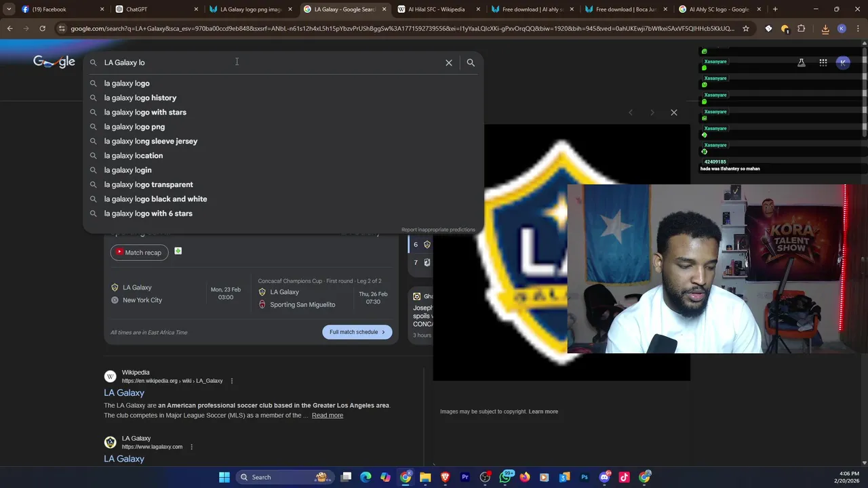Open Chrome three-dot menu
Viewport: 868px width, 488px height.
(858, 28)
